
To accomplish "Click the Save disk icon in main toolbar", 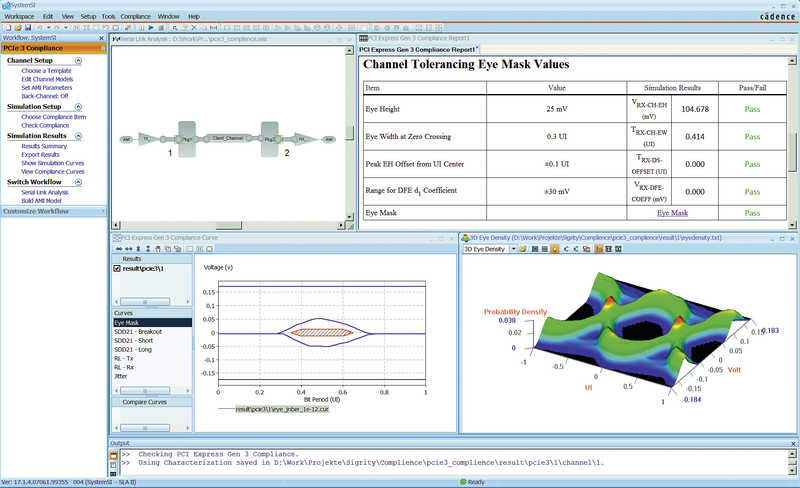I will click(x=28, y=28).
